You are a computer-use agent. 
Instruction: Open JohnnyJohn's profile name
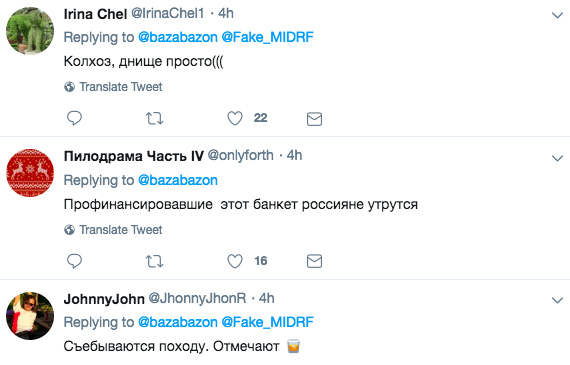click(x=104, y=299)
